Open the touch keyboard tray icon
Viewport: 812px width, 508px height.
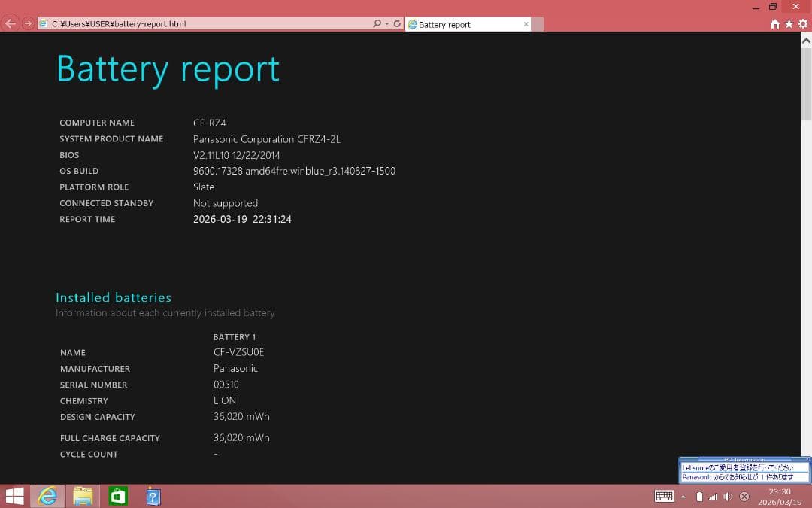pyautogui.click(x=664, y=497)
